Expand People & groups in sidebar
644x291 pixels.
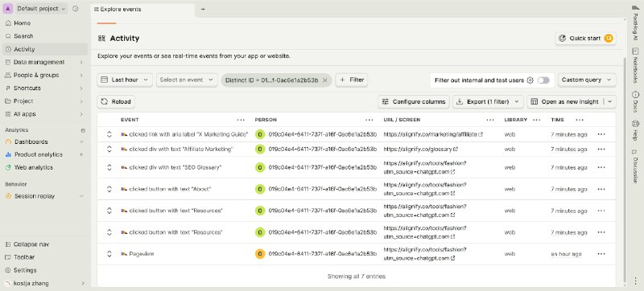pyautogui.click(x=44, y=76)
